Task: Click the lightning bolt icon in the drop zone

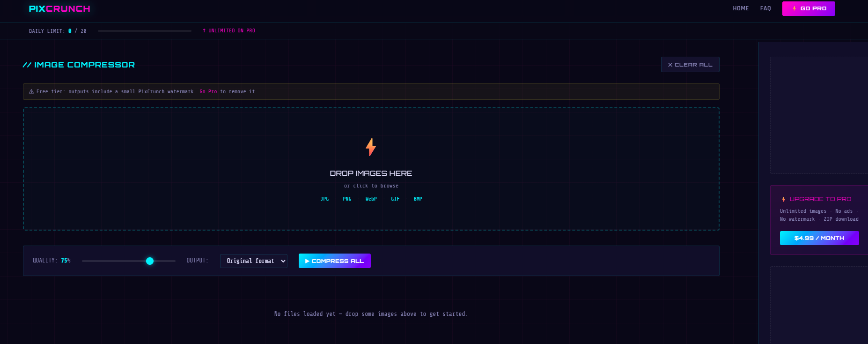Action: (371, 147)
